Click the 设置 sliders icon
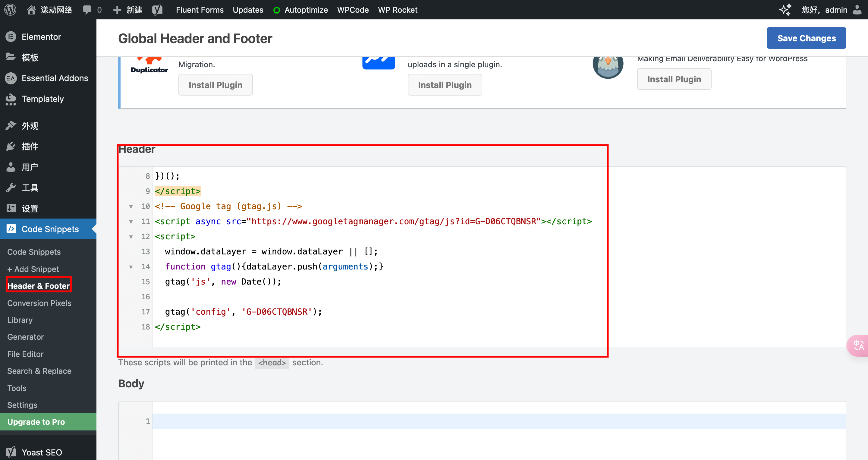The width and height of the screenshot is (868, 460). (x=11, y=208)
